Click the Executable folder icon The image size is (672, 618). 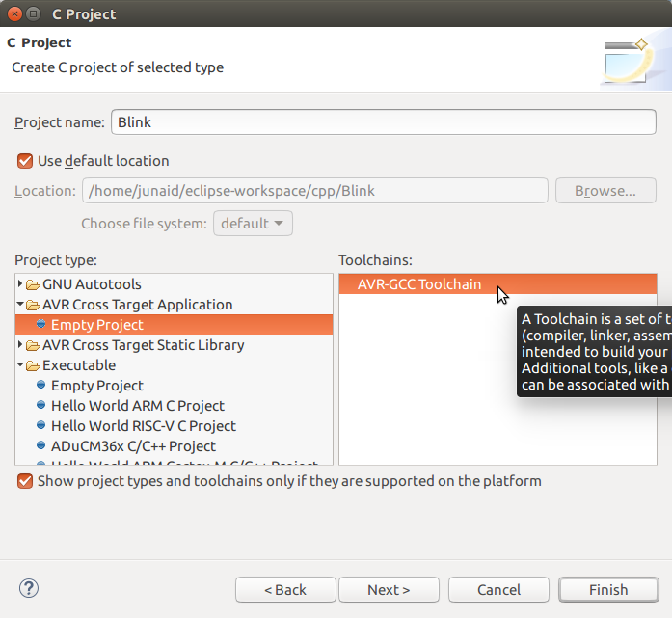(x=33, y=365)
